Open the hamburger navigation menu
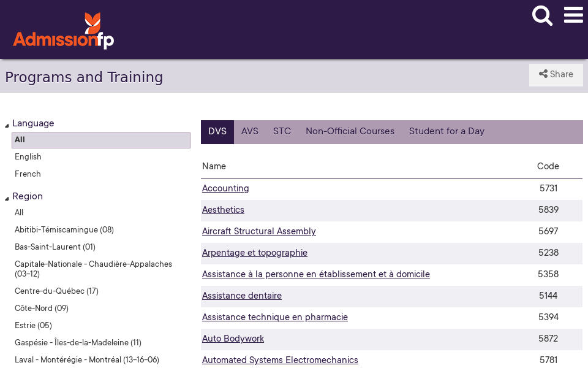Viewport: 588px width, 368px height. point(573,15)
